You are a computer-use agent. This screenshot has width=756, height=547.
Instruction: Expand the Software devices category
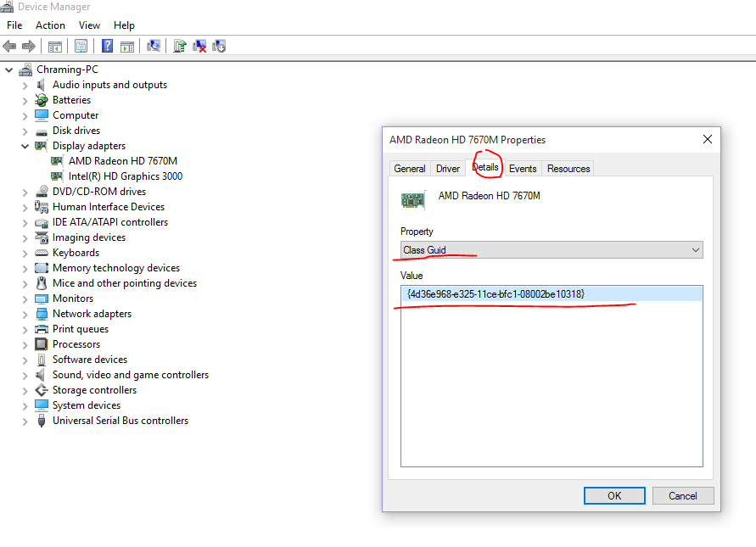click(25, 360)
